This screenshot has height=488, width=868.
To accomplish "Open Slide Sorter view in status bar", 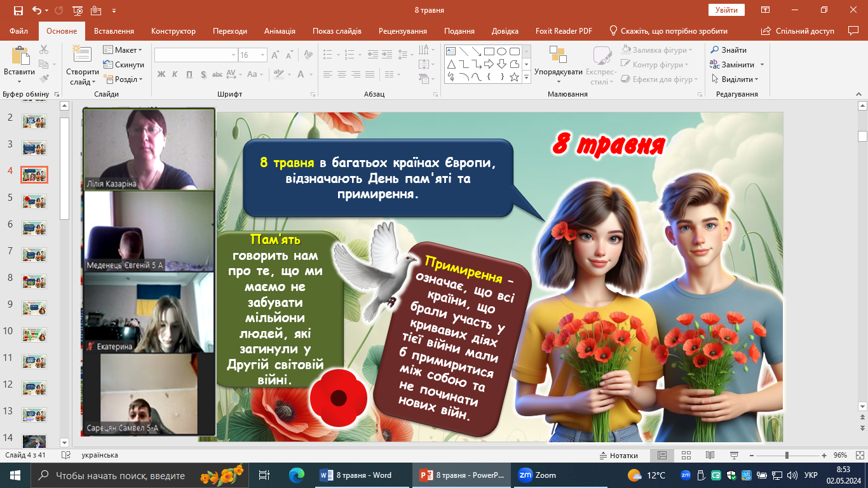I will pyautogui.click(x=686, y=456).
